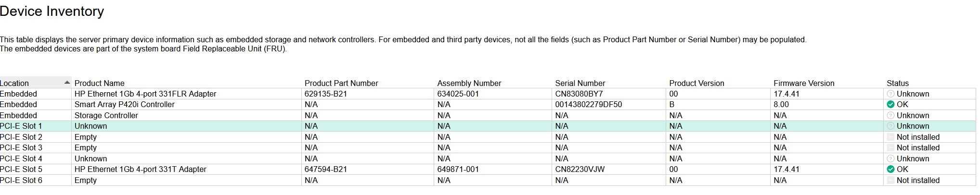Select the highlighted PCI-E Slot 1 row

488,126
